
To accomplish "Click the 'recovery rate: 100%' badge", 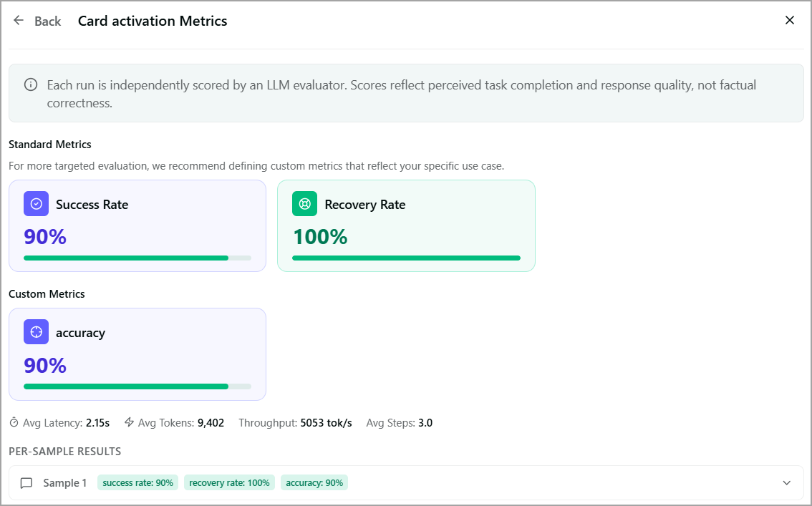I will pos(229,482).
